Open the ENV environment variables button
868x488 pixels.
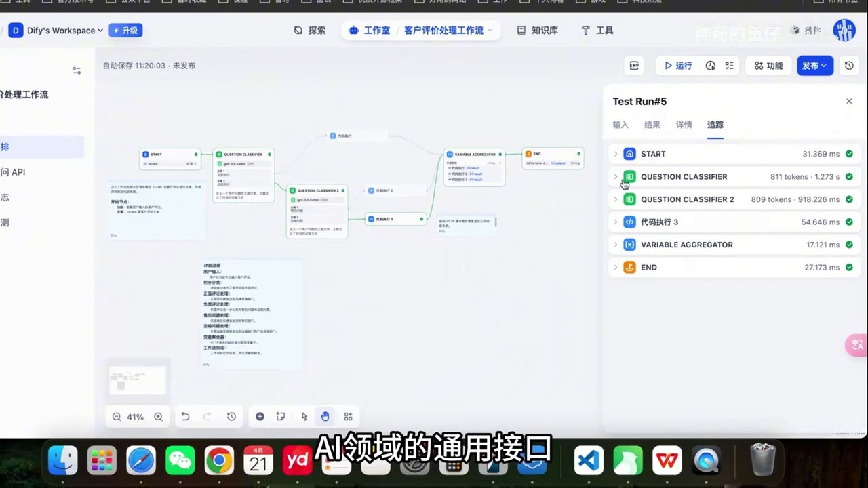point(634,66)
